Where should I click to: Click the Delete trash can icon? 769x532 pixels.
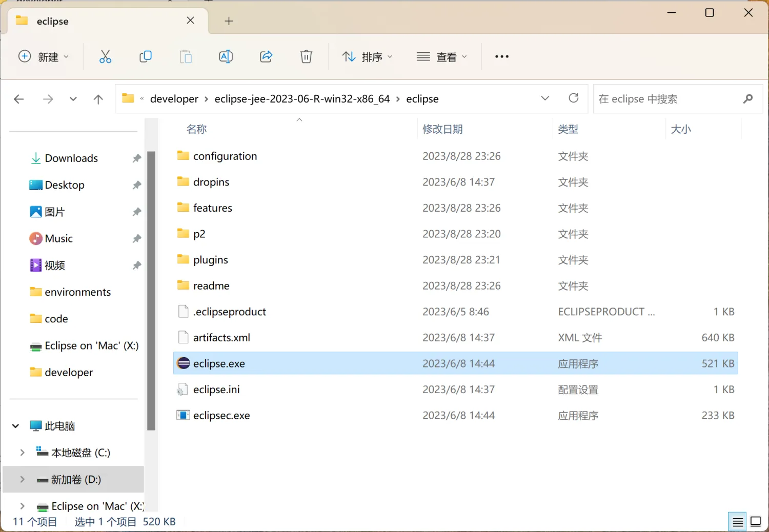[306, 57]
